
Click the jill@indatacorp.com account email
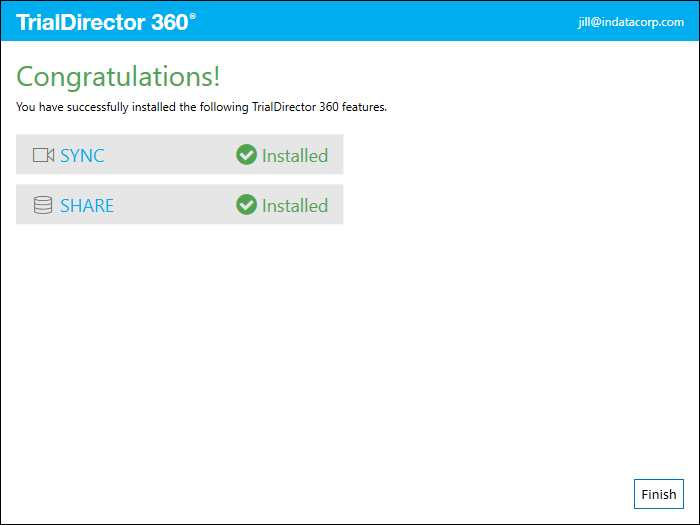631,22
